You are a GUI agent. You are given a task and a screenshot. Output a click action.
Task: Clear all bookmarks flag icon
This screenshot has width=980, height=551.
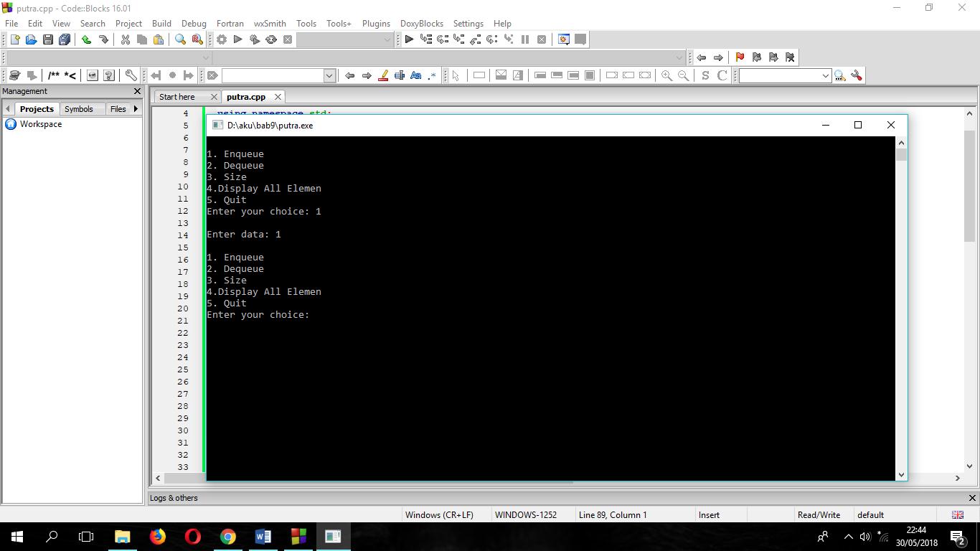click(x=790, y=57)
